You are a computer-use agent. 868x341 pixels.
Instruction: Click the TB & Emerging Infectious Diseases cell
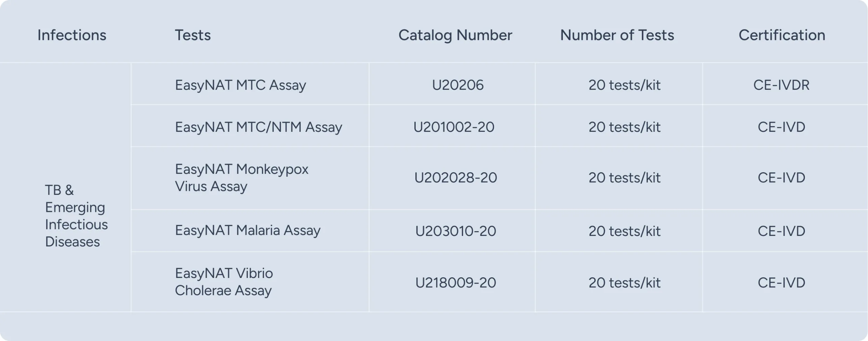(76, 216)
